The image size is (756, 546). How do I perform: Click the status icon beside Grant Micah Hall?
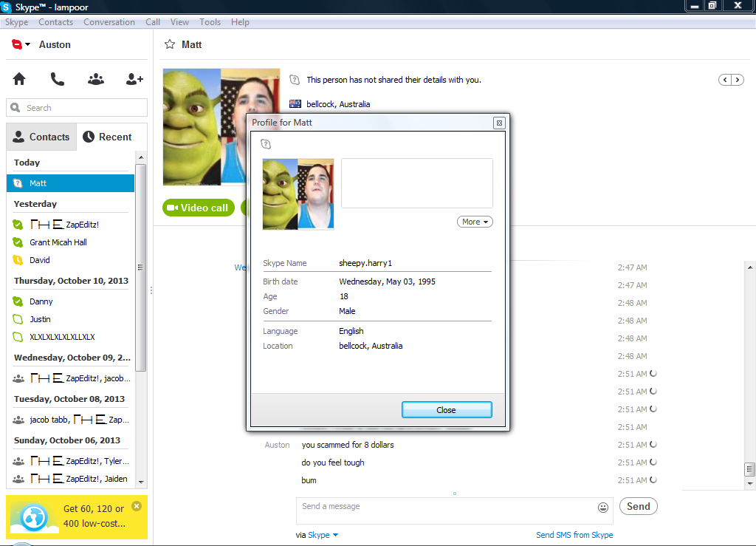[18, 242]
